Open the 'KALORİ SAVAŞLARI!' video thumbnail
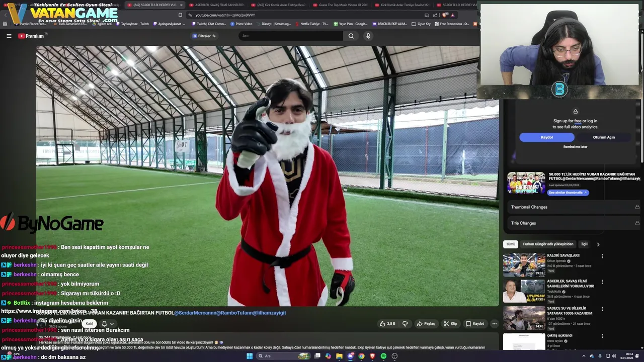 524,265
